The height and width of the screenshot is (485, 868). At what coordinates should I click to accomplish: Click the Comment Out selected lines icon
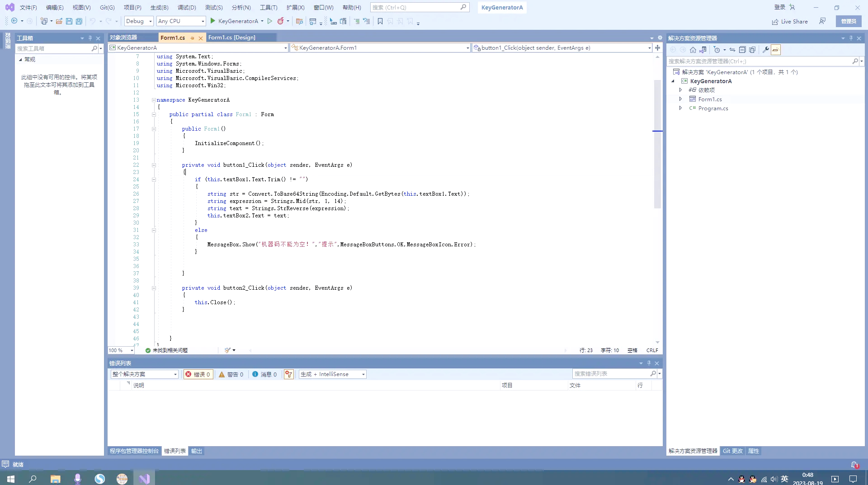357,21
